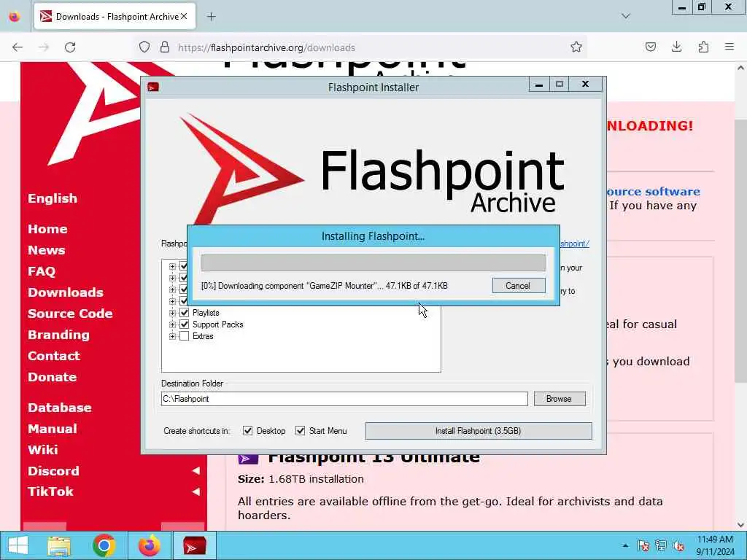Go forward in Firefox
This screenshot has width=747, height=560.
click(44, 47)
